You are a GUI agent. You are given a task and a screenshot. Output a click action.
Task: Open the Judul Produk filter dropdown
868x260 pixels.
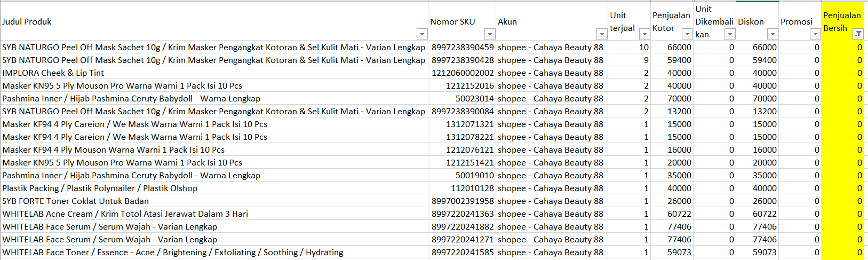coord(422,34)
